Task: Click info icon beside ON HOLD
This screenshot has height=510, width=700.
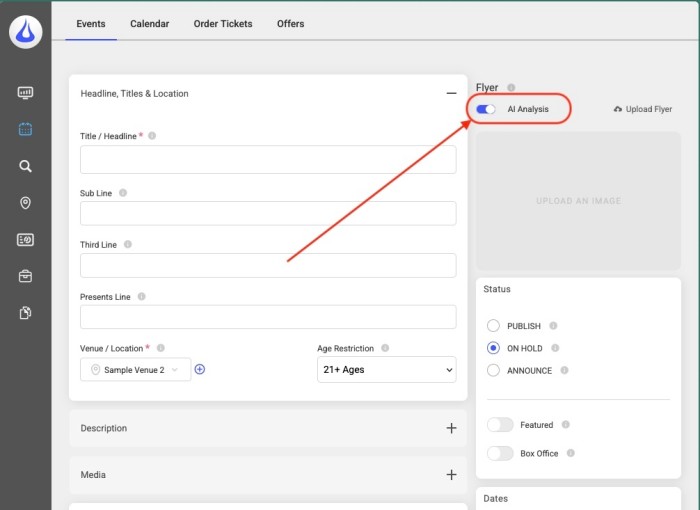Action: point(555,348)
